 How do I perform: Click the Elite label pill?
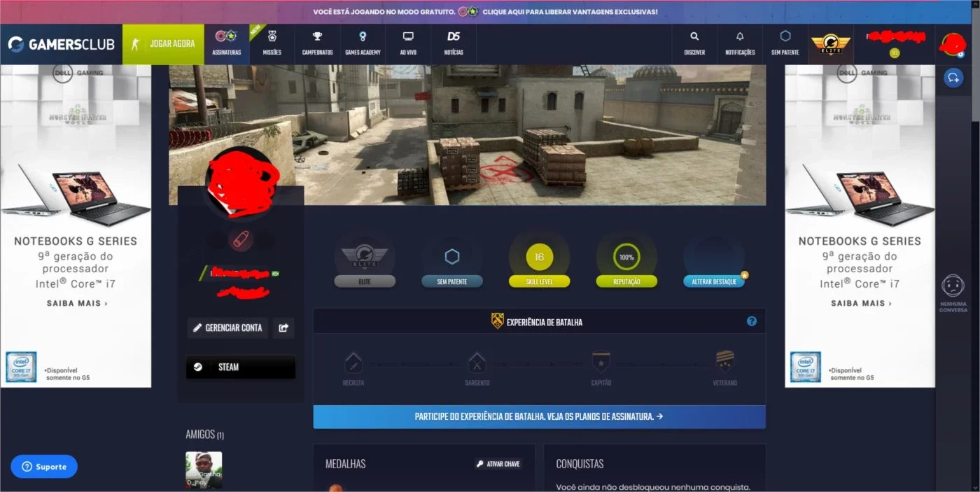tap(365, 281)
